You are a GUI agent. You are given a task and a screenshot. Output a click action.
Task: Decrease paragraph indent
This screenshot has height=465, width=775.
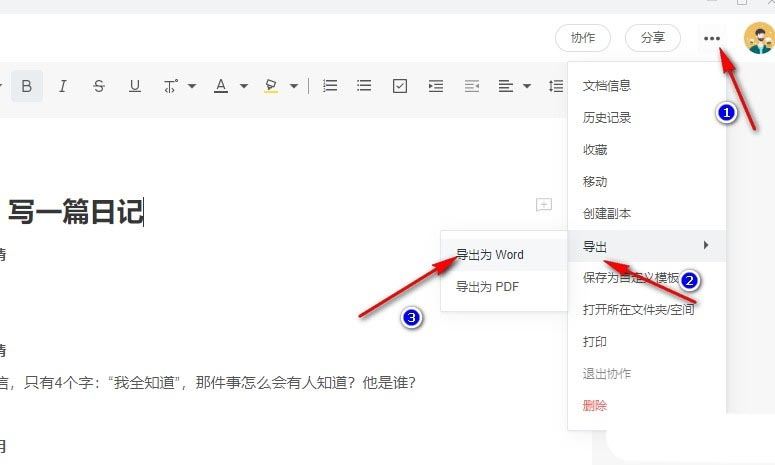[x=472, y=86]
